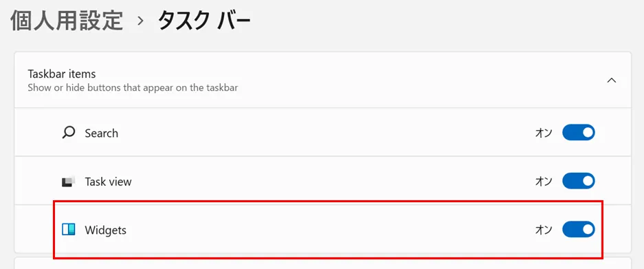
Task: Select the Task view label text
Action: coord(108,182)
